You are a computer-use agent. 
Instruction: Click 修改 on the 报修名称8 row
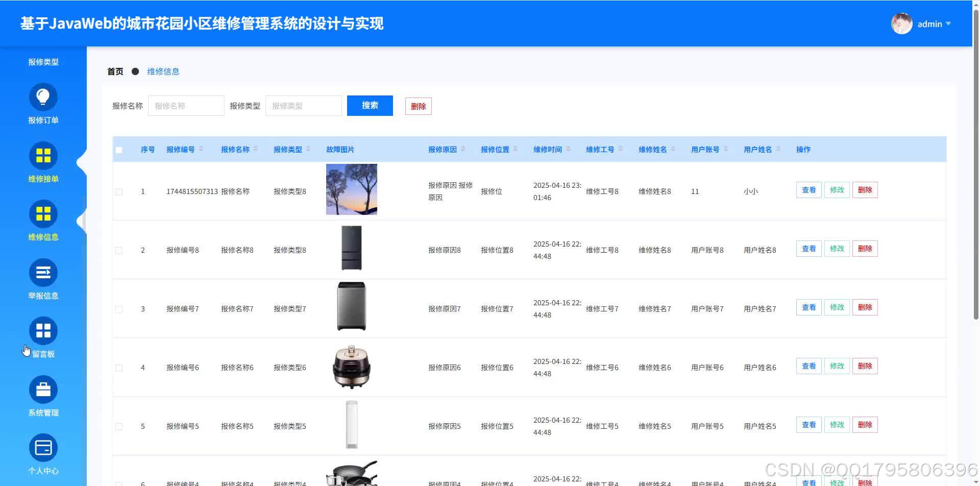coord(837,248)
